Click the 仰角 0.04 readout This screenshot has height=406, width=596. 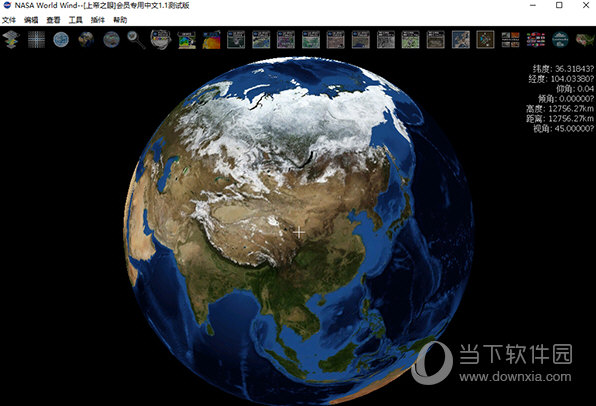575,89
